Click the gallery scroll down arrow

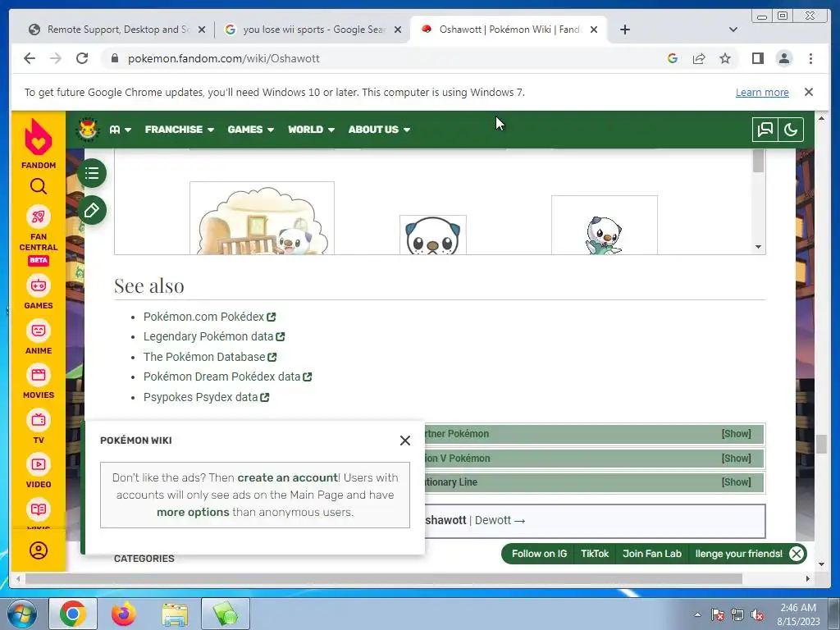pos(758,247)
